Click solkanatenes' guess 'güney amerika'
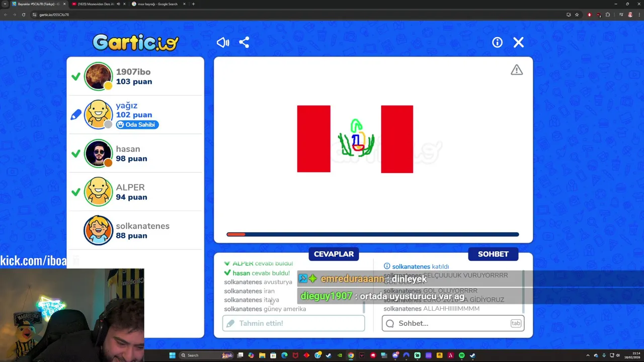The image size is (644, 362). pos(285,309)
